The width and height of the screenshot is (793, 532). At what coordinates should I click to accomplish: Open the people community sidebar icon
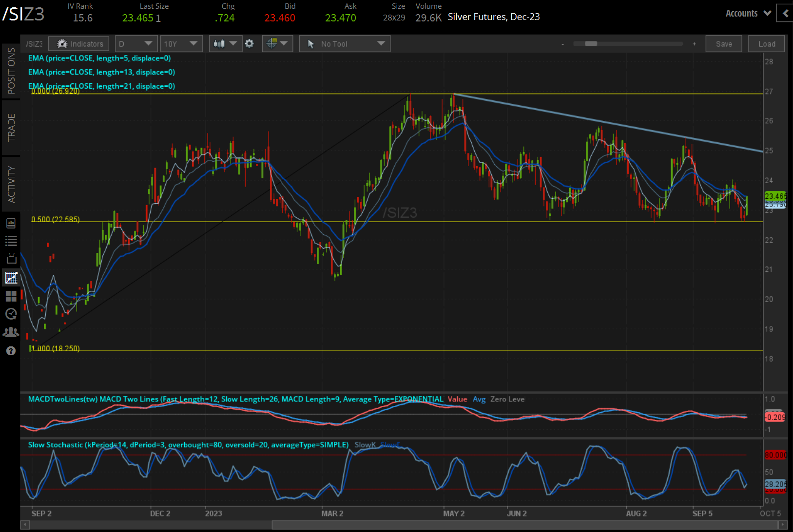click(x=11, y=332)
